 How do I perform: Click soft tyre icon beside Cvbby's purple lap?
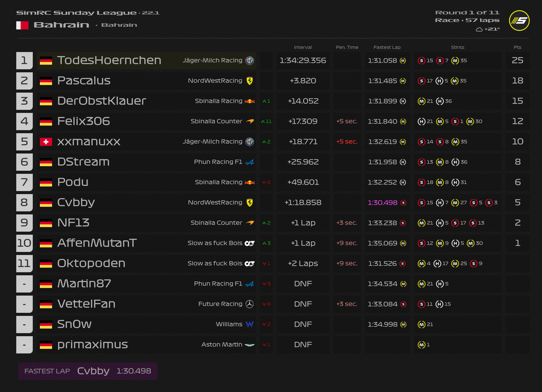pos(403,203)
